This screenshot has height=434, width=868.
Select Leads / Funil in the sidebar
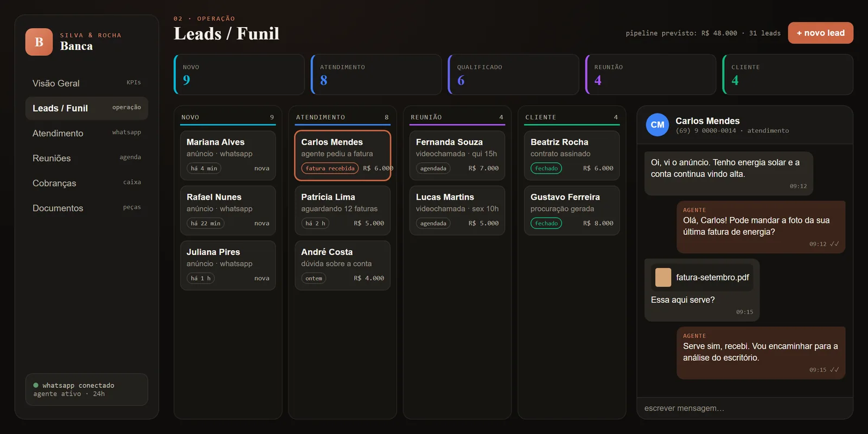click(x=87, y=108)
